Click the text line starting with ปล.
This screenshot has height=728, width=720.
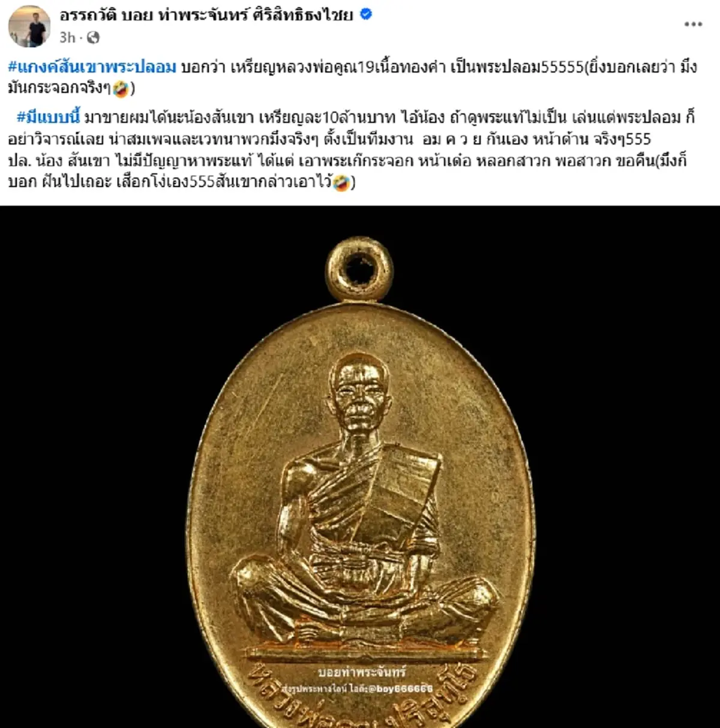347,161
